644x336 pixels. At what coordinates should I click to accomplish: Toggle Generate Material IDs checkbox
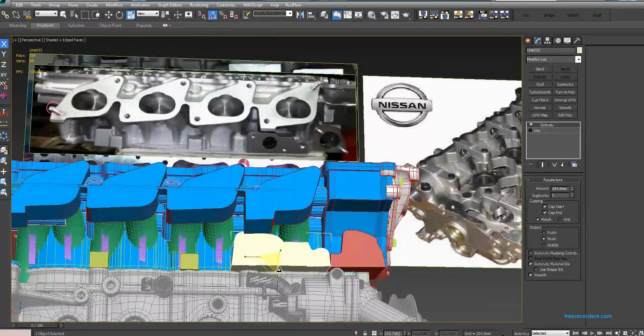[x=530, y=264]
